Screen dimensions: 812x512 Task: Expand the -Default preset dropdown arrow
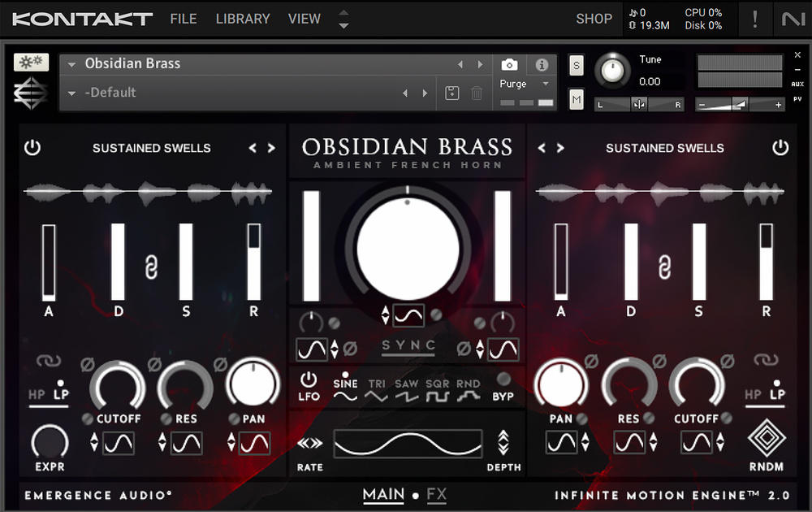pyautogui.click(x=72, y=93)
